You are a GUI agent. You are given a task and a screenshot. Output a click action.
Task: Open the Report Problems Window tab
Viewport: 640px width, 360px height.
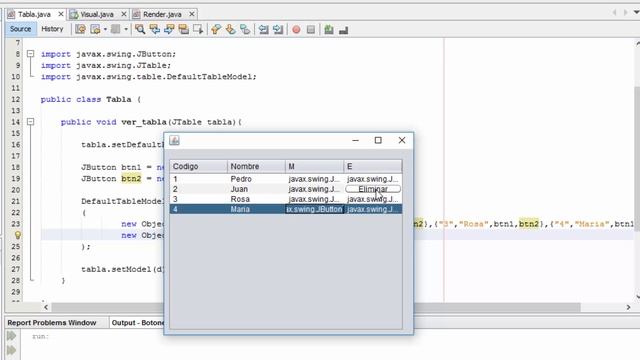tap(52, 323)
